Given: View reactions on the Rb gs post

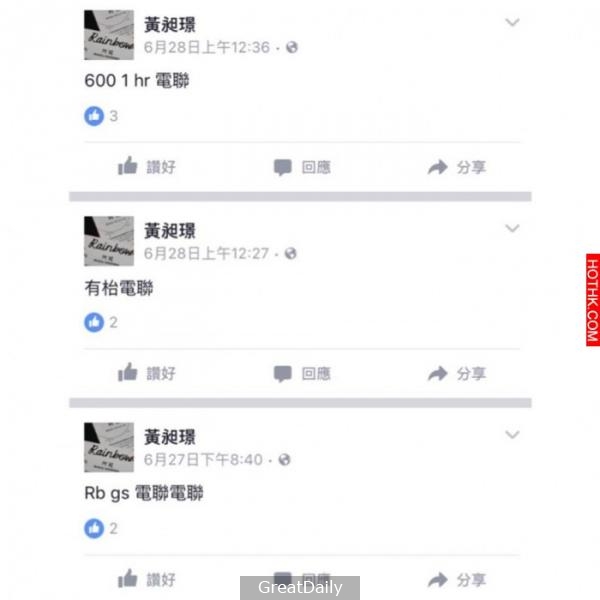Looking at the screenshot, I should point(101,528).
